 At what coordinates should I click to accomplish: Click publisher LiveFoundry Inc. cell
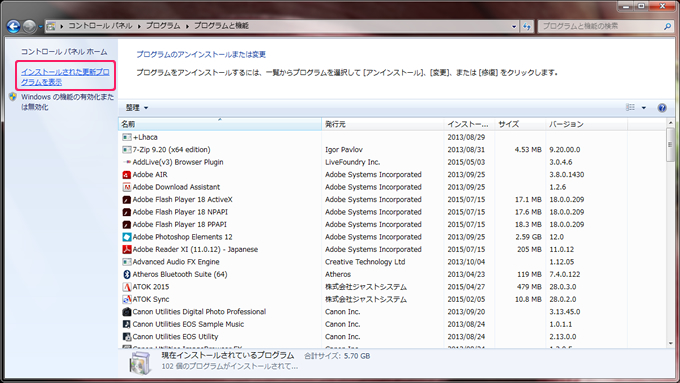pyautogui.click(x=353, y=162)
